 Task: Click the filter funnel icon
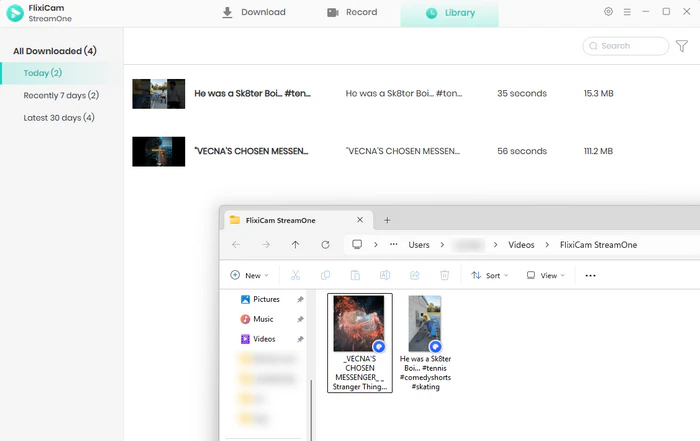[x=682, y=46]
